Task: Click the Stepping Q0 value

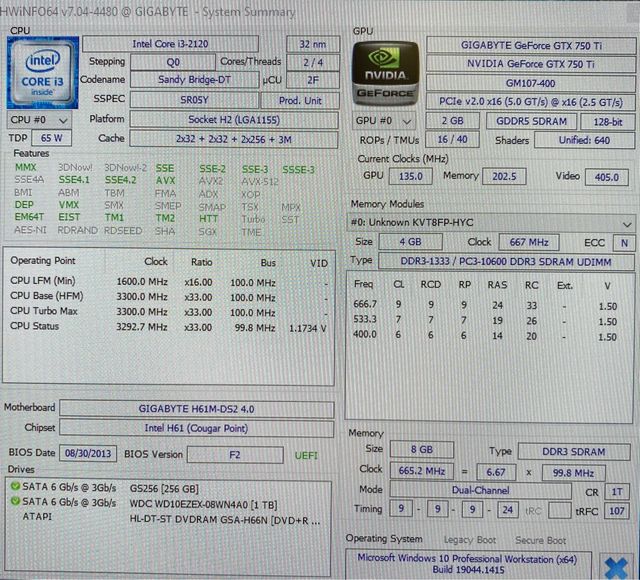Action: [x=173, y=62]
